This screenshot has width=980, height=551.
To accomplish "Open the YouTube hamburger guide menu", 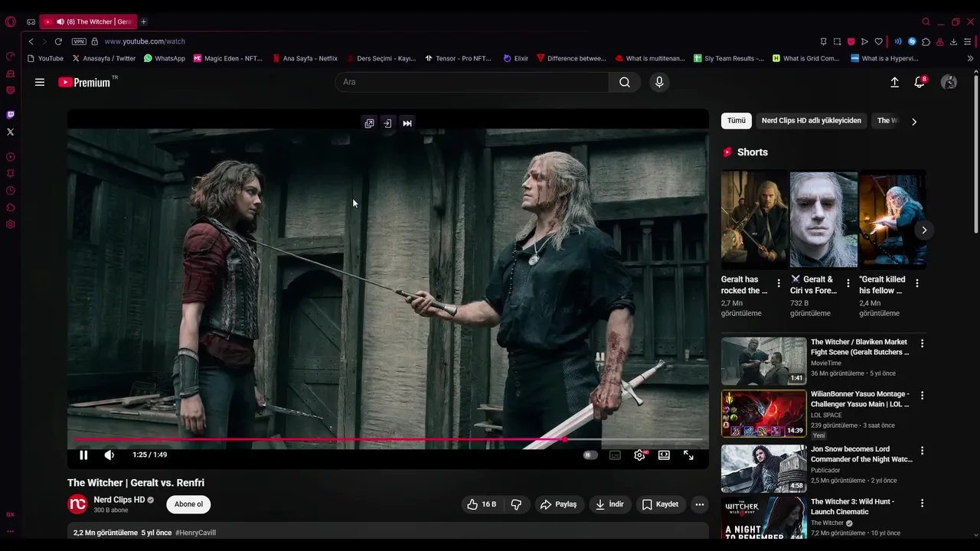I will [x=40, y=82].
